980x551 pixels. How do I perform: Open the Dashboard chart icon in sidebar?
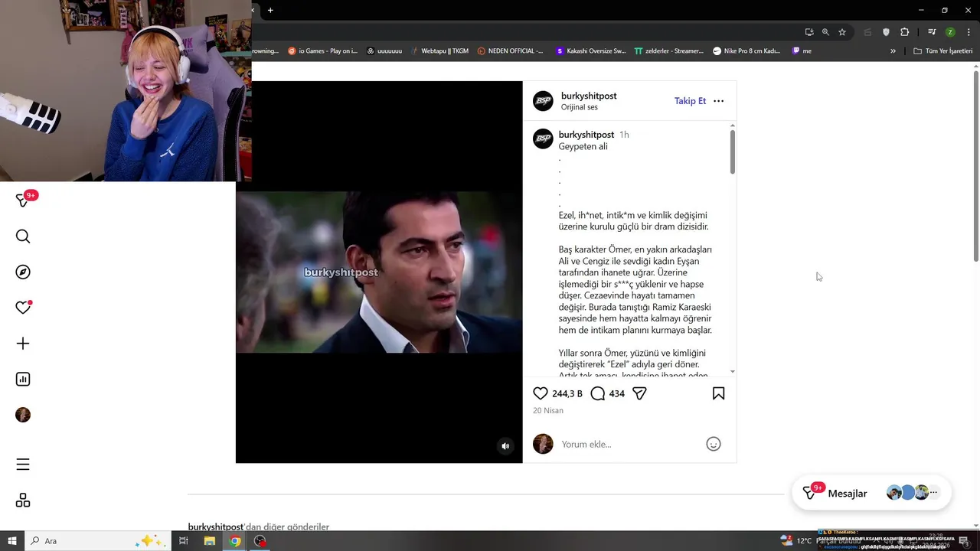[23, 379]
